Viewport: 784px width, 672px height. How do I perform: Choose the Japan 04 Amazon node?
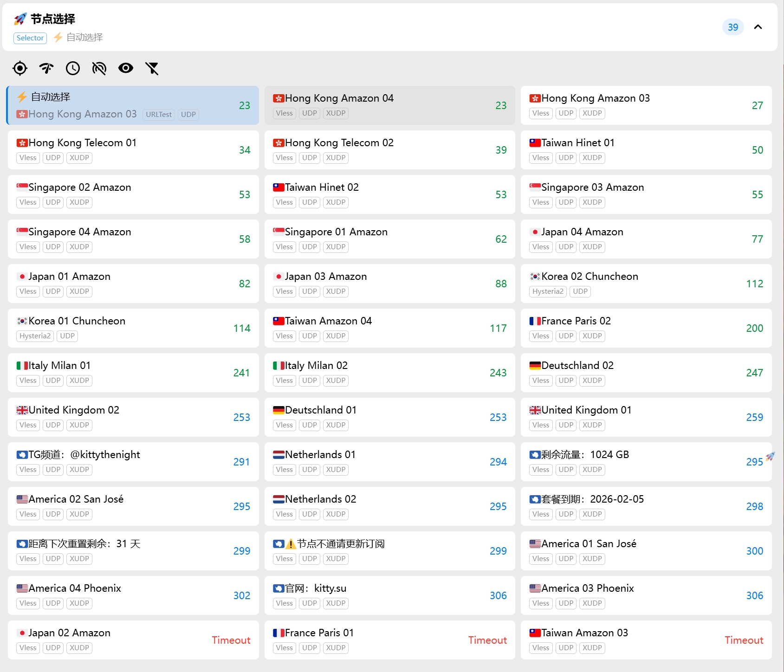tap(646, 239)
